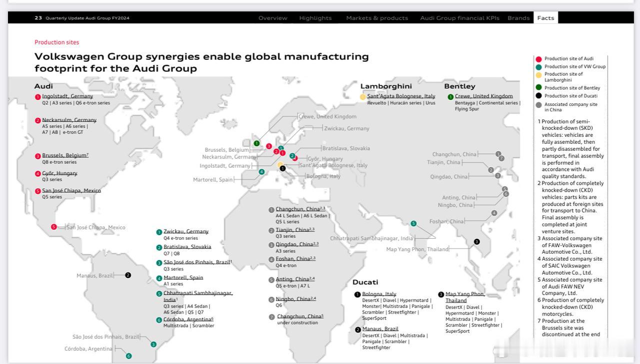Open the Bologna, Italy underlined link
The width and height of the screenshot is (640, 364).
(x=379, y=294)
